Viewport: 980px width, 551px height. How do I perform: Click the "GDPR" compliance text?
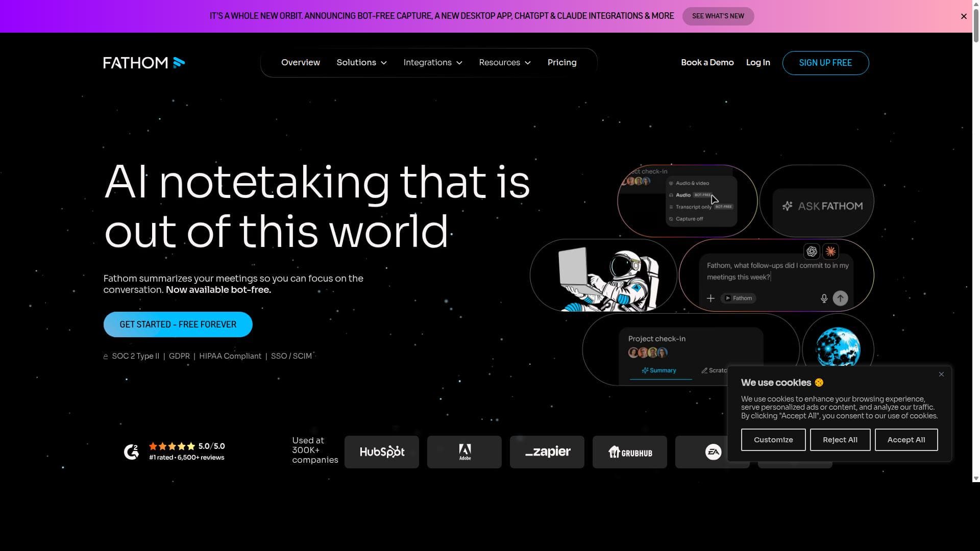[179, 356]
